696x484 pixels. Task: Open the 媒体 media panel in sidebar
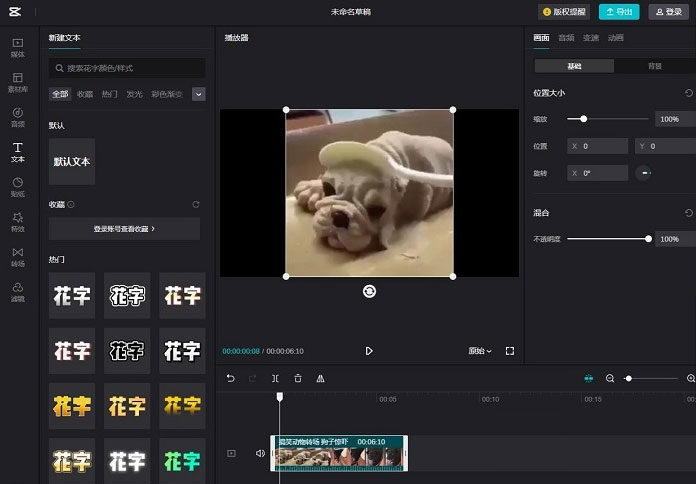tap(18, 48)
